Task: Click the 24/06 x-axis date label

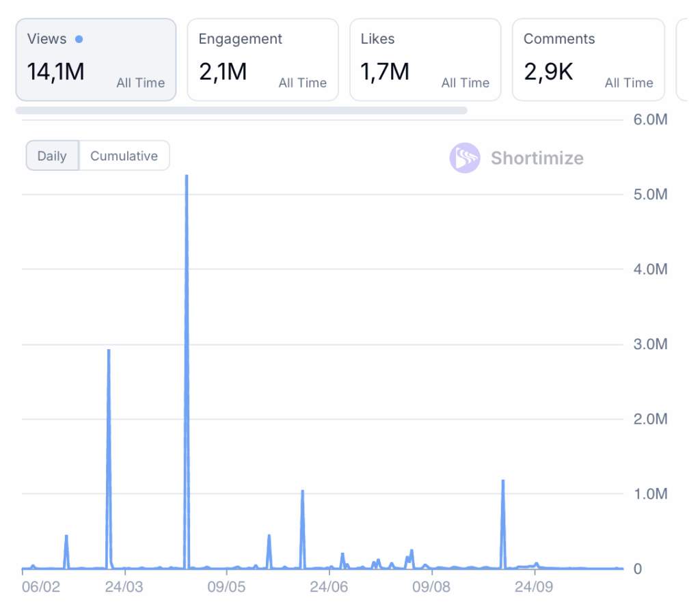Action: tap(329, 587)
